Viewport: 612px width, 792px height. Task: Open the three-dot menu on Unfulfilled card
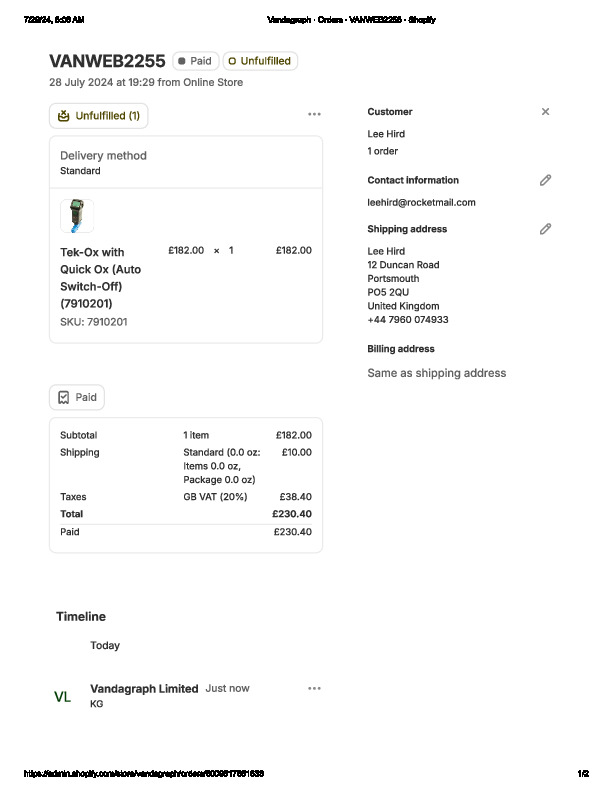click(x=314, y=115)
